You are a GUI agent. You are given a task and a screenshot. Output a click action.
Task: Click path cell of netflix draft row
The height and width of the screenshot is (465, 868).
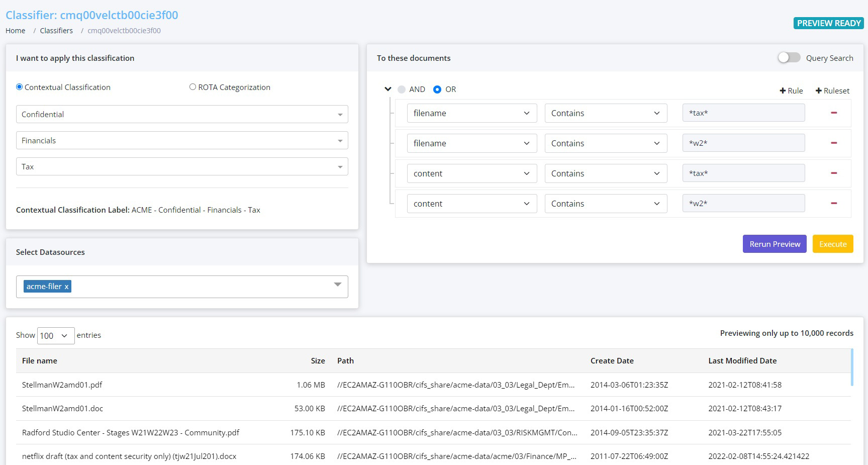click(x=457, y=456)
